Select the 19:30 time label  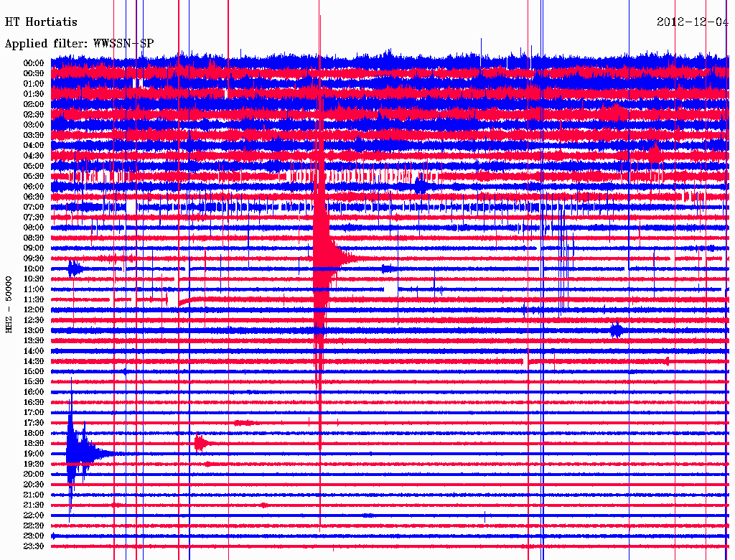pos(34,465)
